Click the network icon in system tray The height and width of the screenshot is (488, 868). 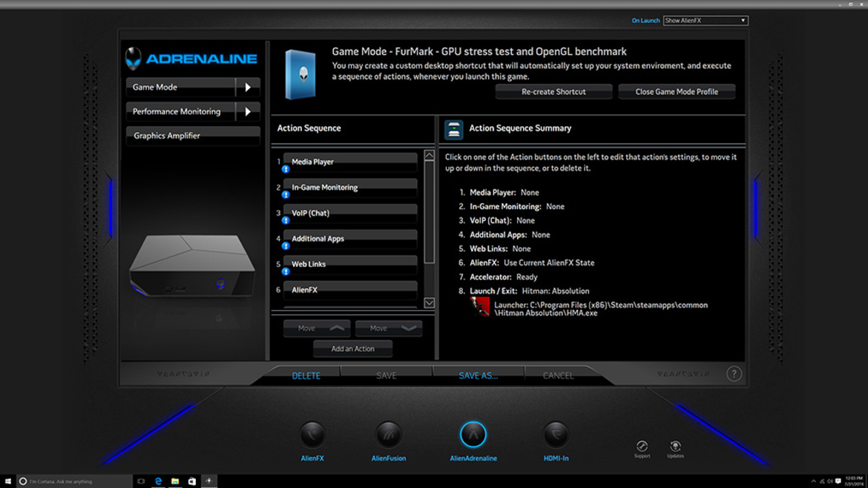click(822, 481)
